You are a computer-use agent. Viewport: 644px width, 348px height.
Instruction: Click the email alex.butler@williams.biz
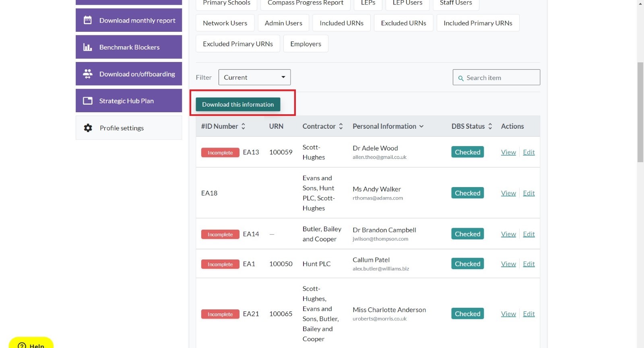[x=381, y=269]
